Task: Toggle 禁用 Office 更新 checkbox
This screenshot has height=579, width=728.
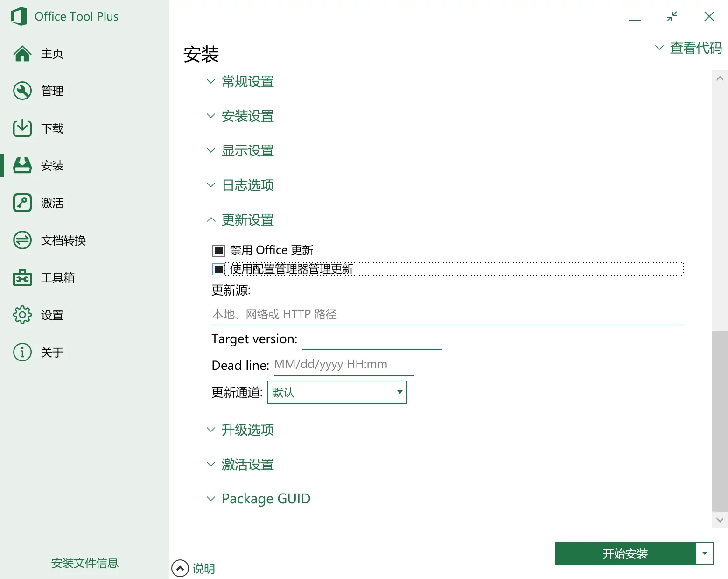Action: [x=219, y=251]
